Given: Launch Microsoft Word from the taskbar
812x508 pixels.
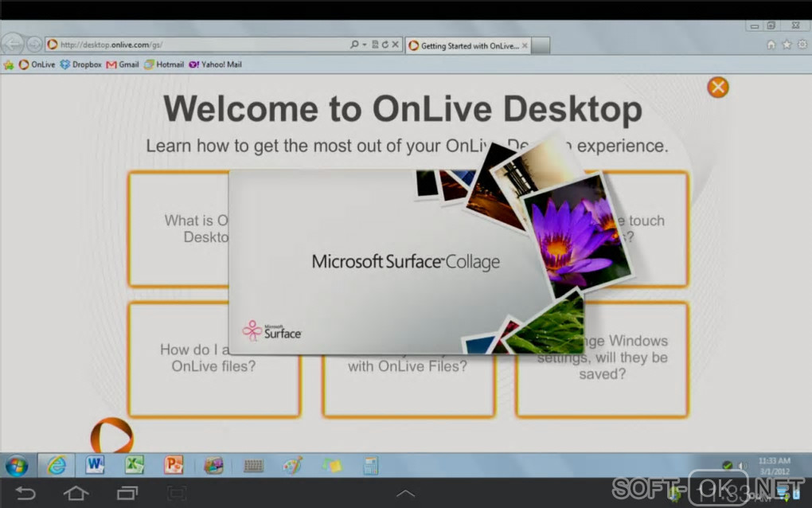Looking at the screenshot, I should click(95, 465).
